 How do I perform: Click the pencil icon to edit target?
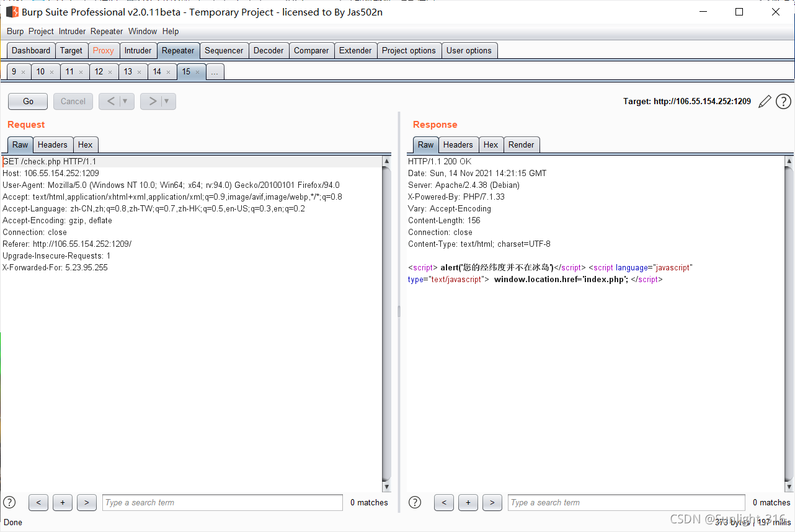[x=765, y=101]
